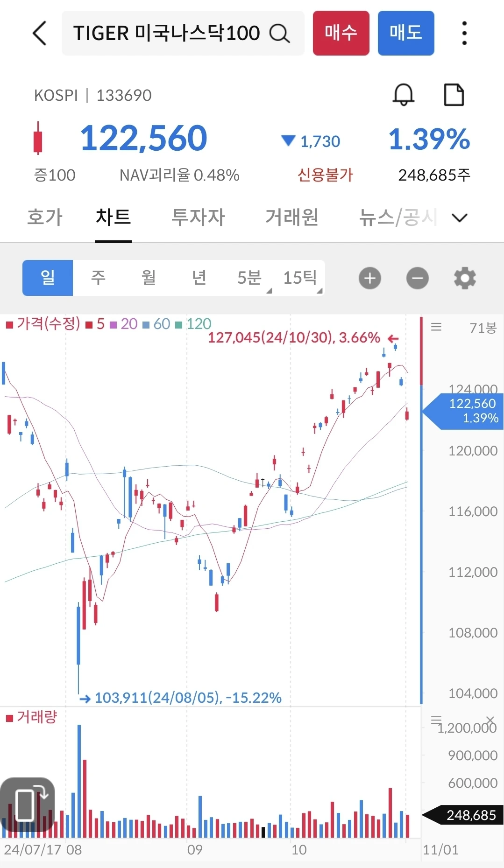Open the memo document icon
This screenshot has width=504, height=868.
pos(454,95)
